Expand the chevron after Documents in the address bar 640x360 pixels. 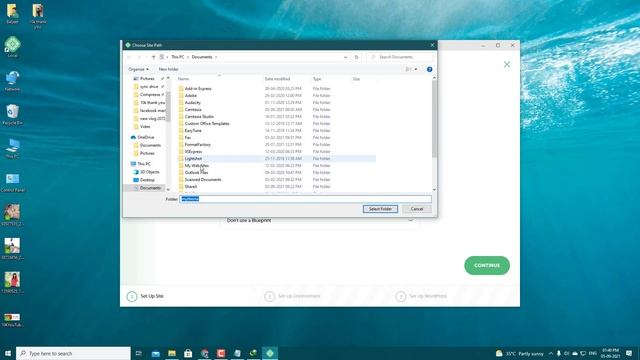pyautogui.click(x=216, y=57)
